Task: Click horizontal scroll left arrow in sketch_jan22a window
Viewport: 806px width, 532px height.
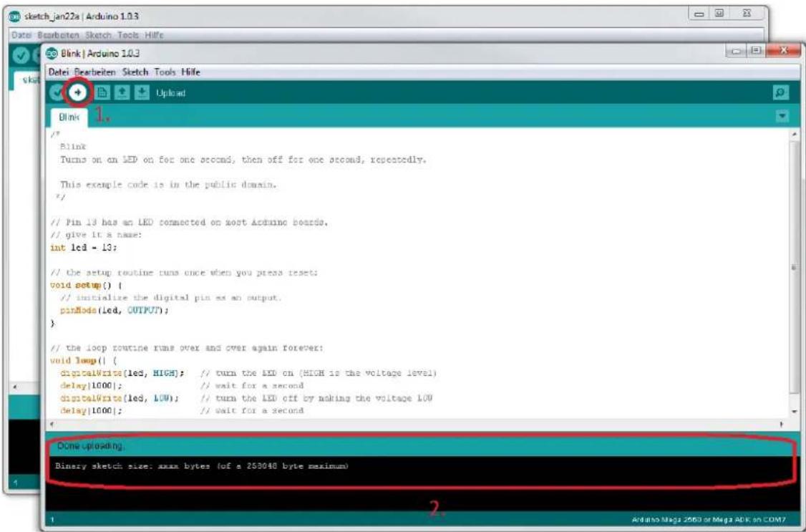Action: 15,387
